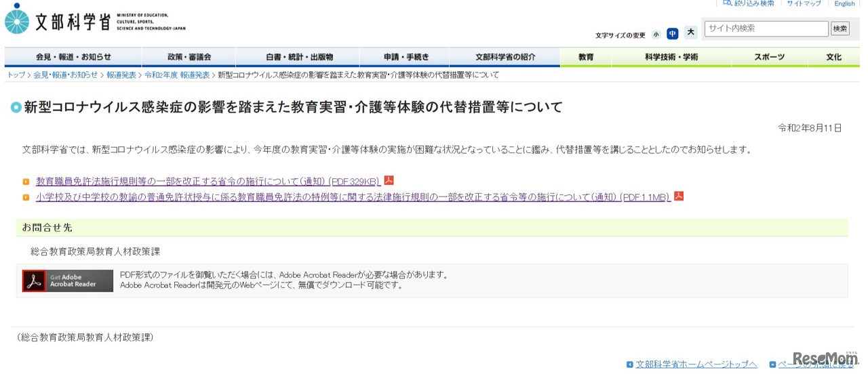The height and width of the screenshot is (374, 868).
Task: Go to 令和2年度 報道発表 breadcrumb
Action: 177,75
